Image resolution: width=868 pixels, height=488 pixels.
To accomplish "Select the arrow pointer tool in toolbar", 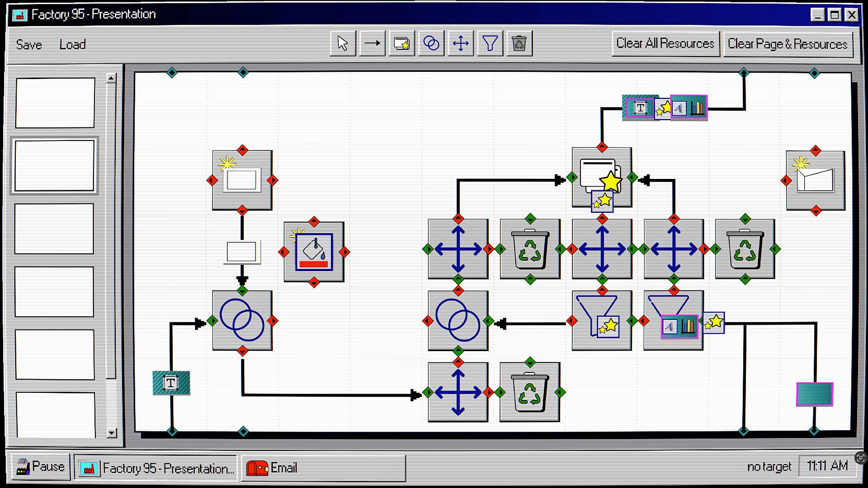I will pyautogui.click(x=343, y=44).
